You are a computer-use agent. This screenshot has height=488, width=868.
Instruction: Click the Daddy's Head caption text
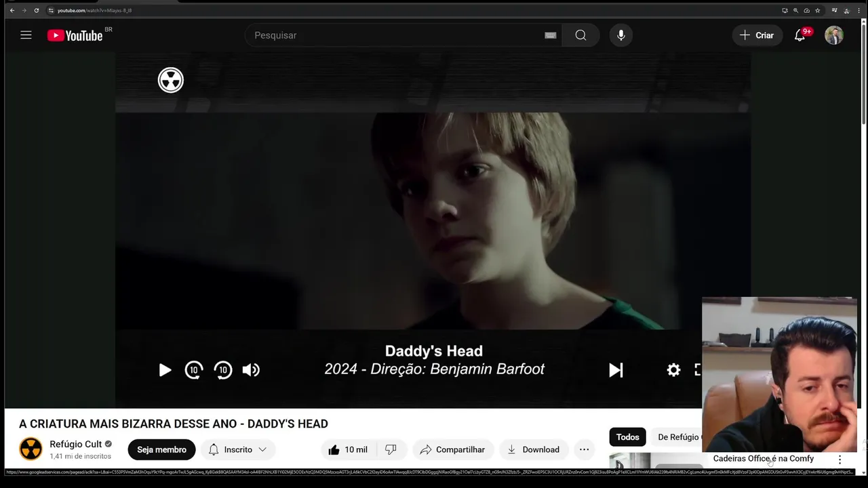[x=434, y=351]
